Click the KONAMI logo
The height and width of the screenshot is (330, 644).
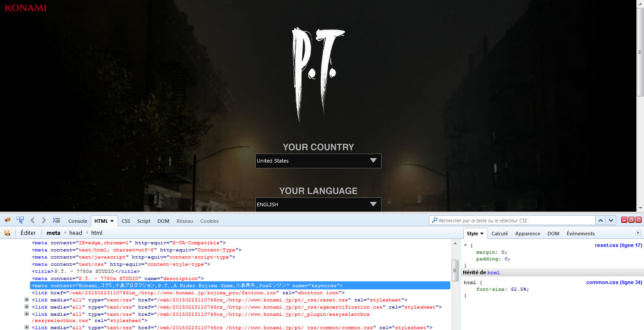pyautogui.click(x=25, y=8)
